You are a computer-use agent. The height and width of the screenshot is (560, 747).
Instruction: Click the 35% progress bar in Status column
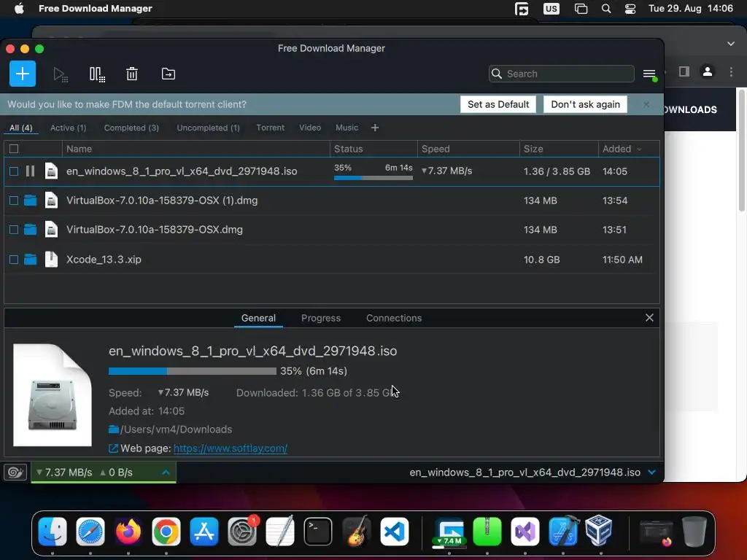[373, 178]
